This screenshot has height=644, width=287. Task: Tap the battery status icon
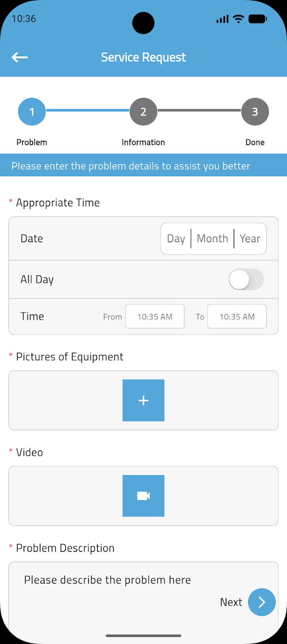click(257, 19)
